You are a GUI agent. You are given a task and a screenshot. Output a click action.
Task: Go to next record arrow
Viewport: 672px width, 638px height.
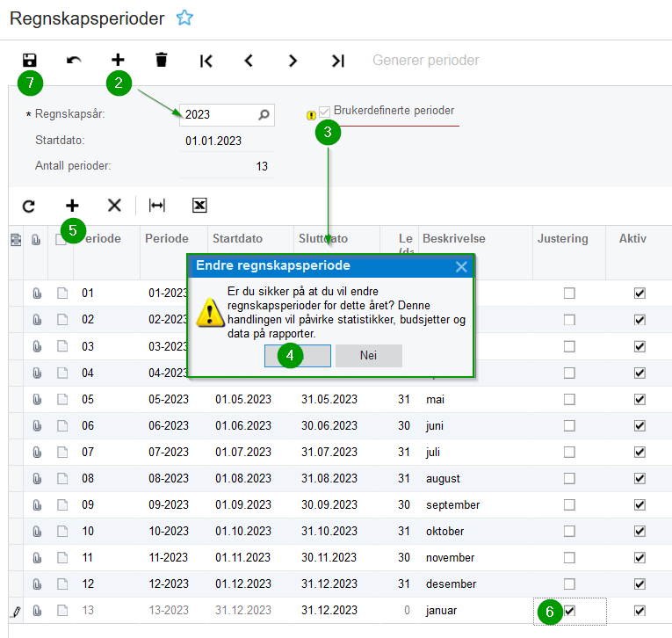point(293,61)
